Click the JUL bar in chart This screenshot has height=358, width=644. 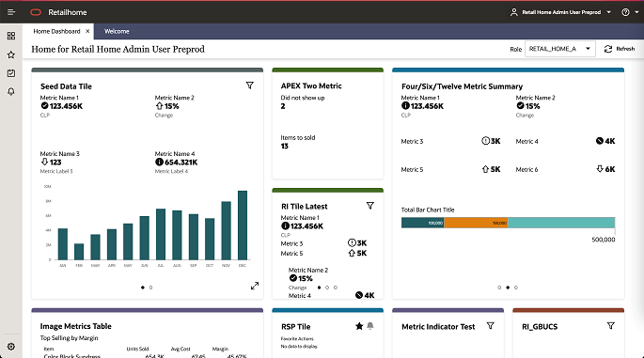click(161, 234)
